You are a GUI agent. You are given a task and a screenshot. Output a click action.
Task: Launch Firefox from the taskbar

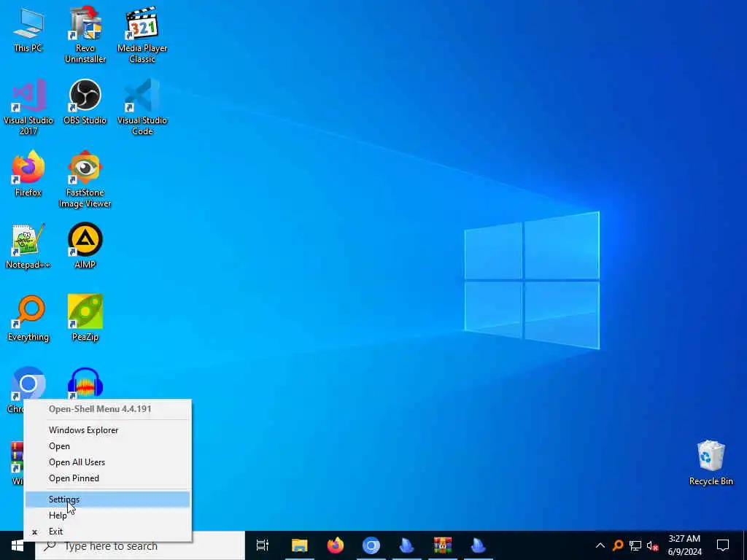click(336, 545)
